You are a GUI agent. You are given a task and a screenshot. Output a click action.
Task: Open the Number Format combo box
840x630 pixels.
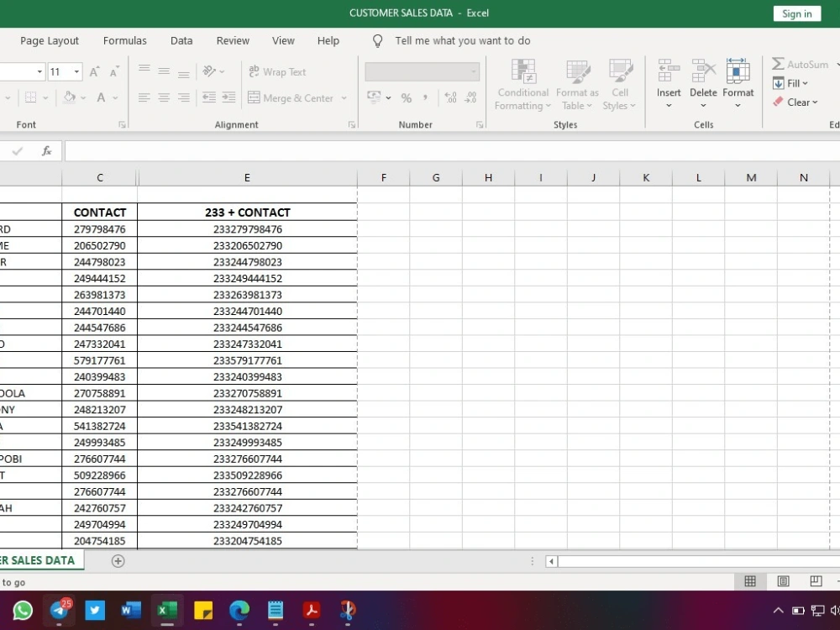[423, 71]
